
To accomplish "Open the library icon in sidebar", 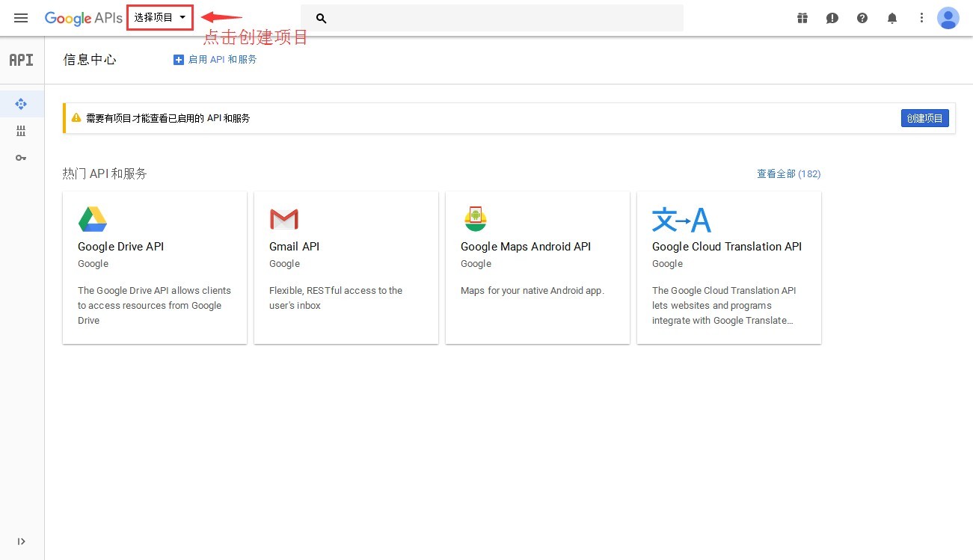I will click(x=21, y=131).
